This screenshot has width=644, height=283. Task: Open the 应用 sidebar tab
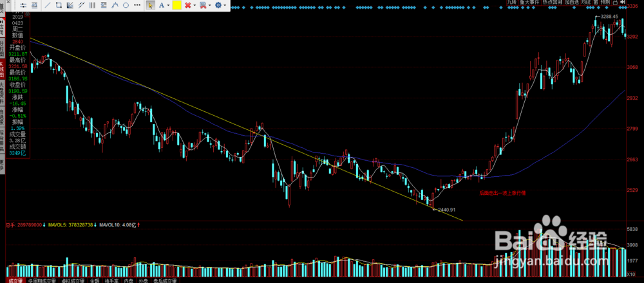click(3, 26)
